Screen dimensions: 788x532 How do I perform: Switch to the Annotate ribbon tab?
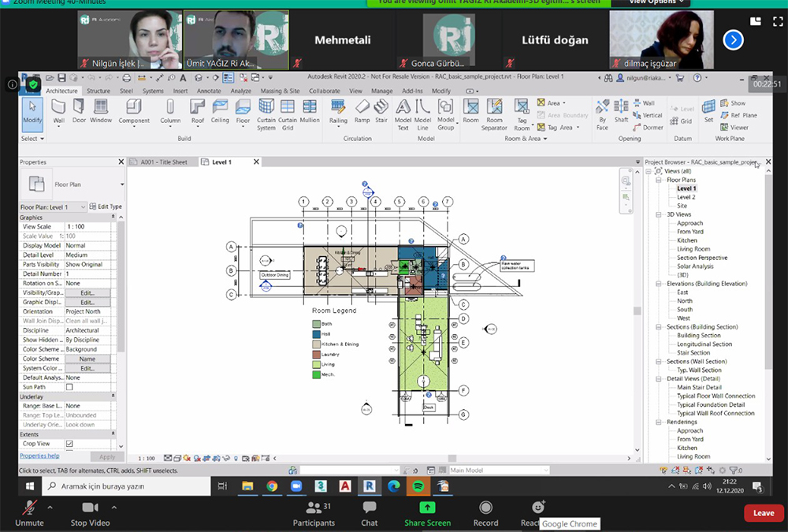click(x=209, y=91)
